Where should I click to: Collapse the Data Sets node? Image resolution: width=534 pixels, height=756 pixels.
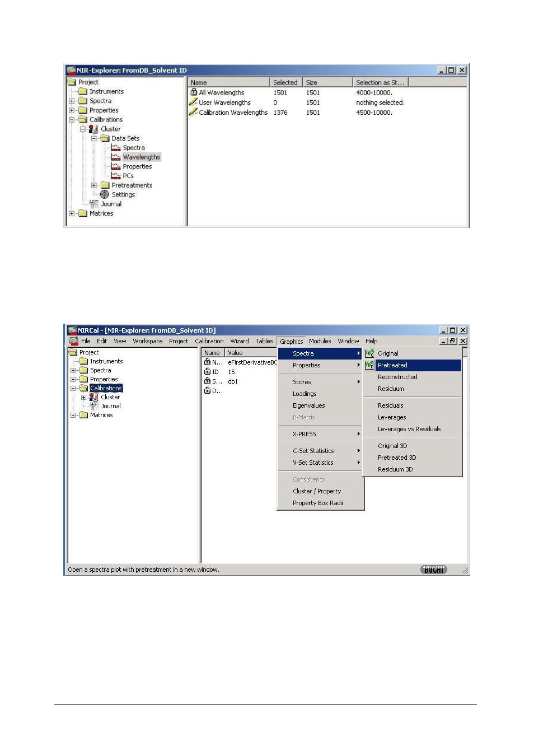(94, 138)
